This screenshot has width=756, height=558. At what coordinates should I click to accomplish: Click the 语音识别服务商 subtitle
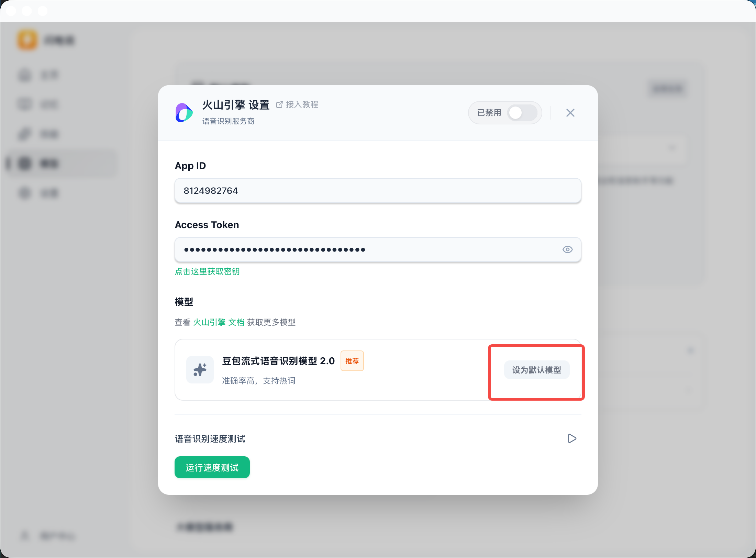click(x=228, y=121)
